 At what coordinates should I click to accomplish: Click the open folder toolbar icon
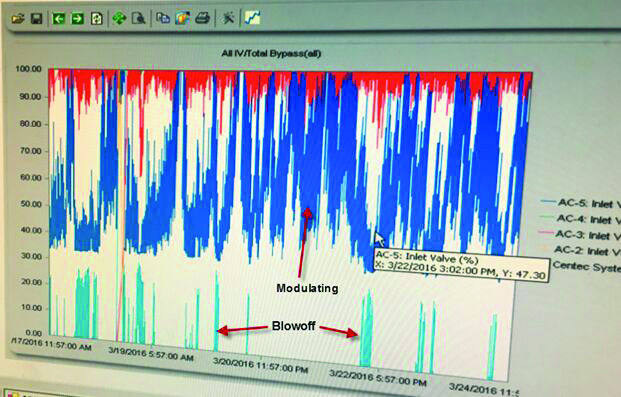(x=18, y=18)
